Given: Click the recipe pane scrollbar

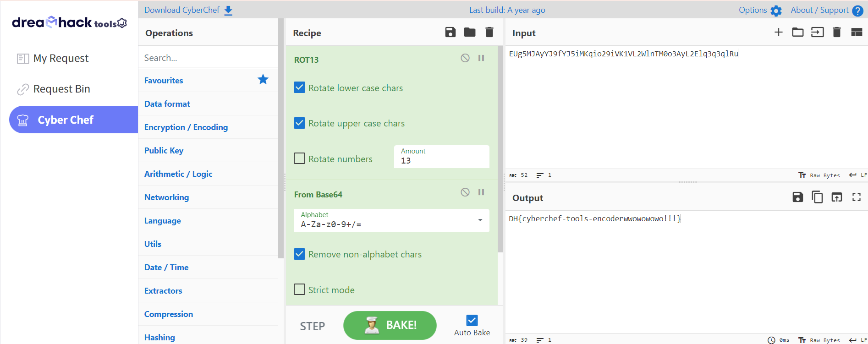Looking at the screenshot, I should coord(500,149).
